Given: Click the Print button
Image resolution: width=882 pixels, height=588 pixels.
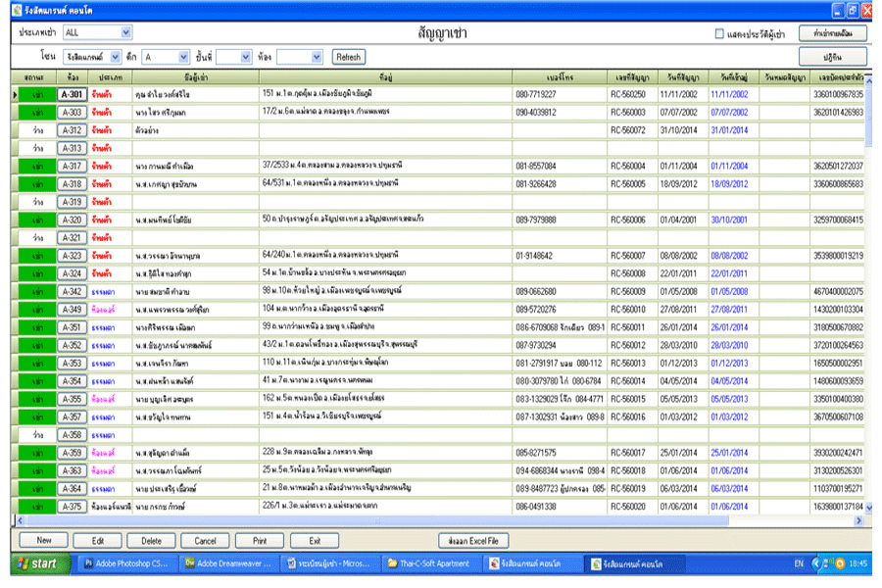Looking at the screenshot, I should tap(259, 540).
